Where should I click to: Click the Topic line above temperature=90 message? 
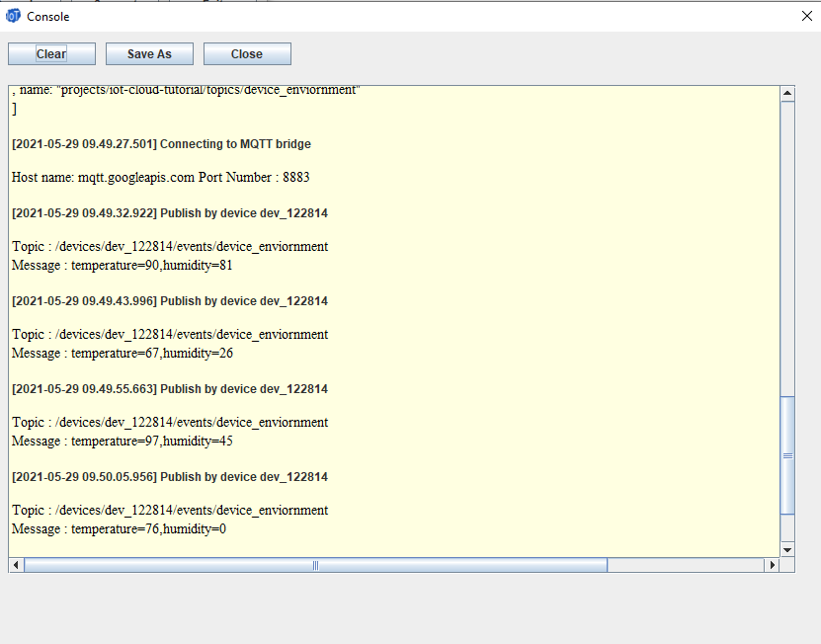170,247
